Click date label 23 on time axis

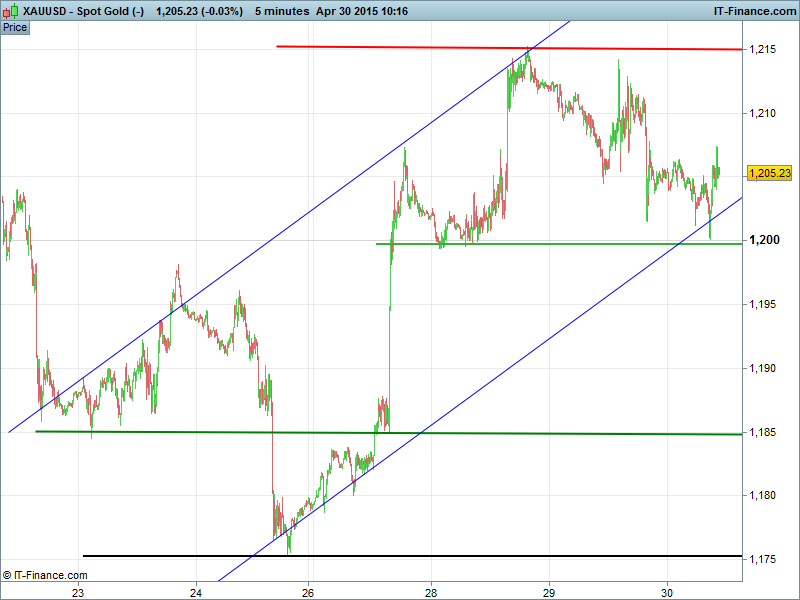(x=78, y=591)
